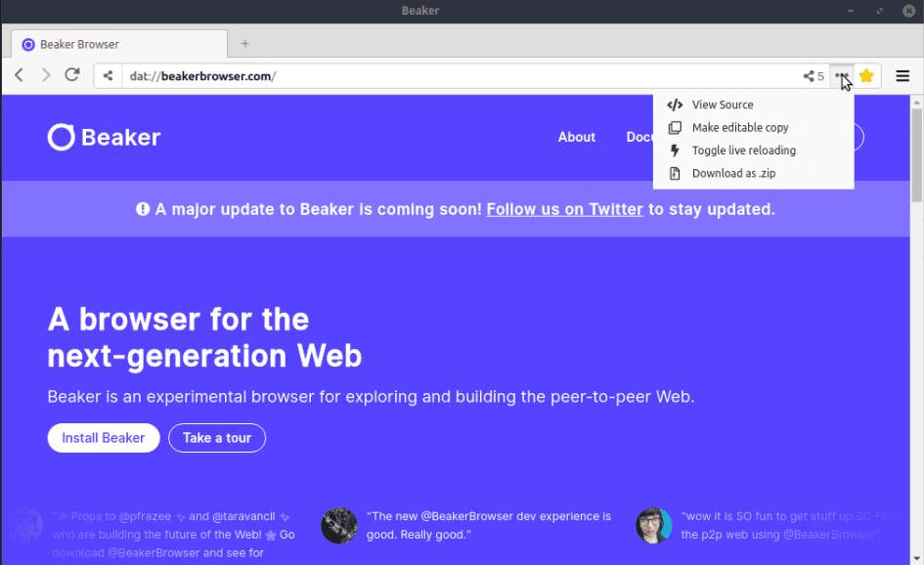Click the avatar beside the dev experience quote
The height and width of the screenshot is (565, 924).
[x=339, y=526]
